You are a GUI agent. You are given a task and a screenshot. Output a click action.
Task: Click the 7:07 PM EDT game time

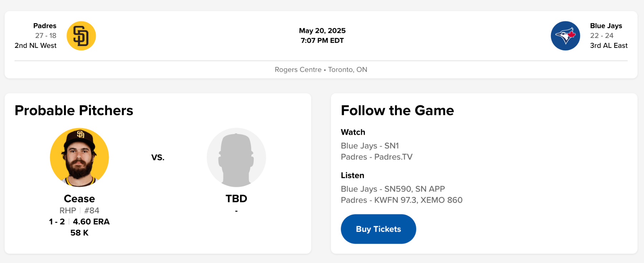tap(322, 40)
